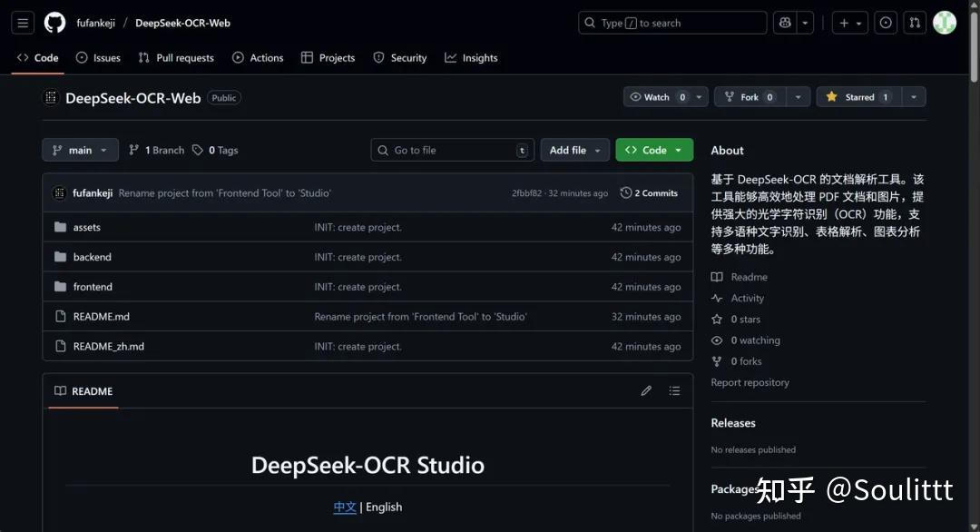Screen dimensions: 980x532
Task: Open the Insights tab
Action: [x=471, y=57]
